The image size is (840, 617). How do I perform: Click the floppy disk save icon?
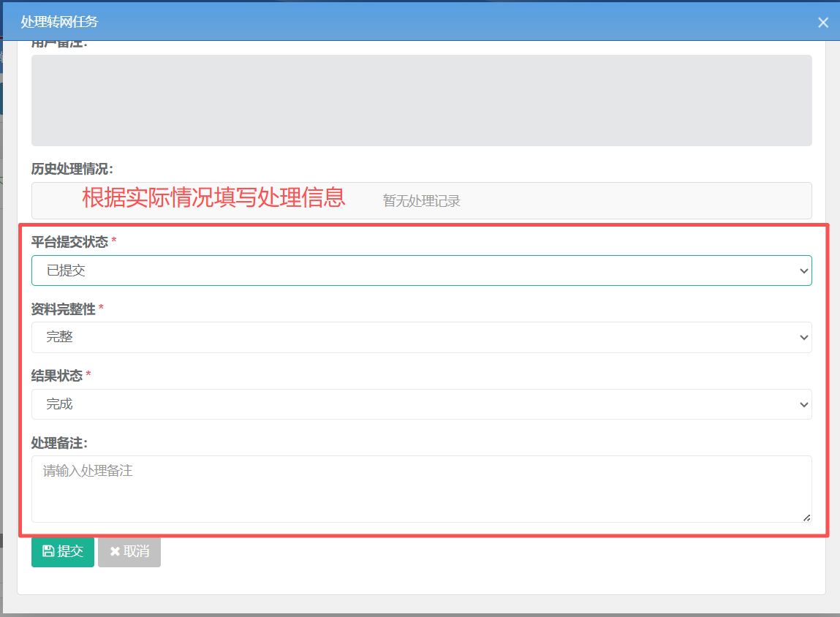48,552
